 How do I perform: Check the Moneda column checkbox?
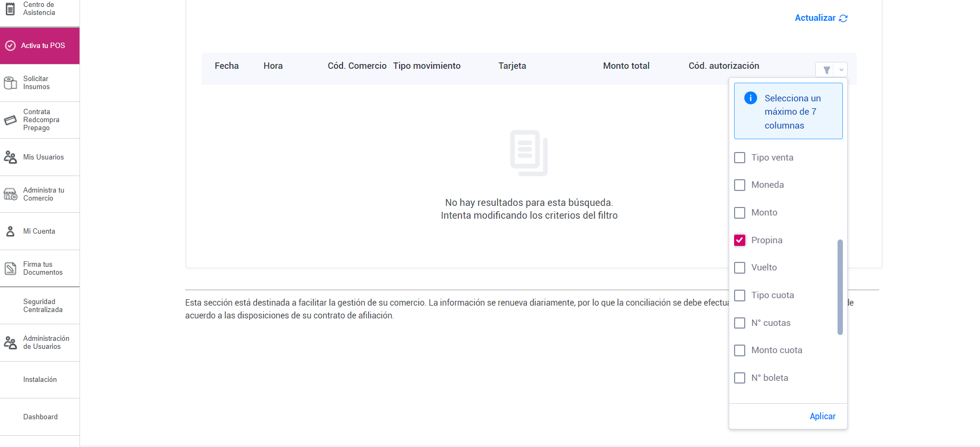click(739, 185)
